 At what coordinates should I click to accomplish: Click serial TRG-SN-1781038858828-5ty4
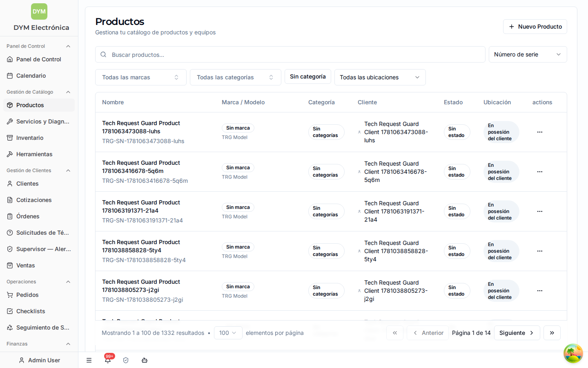coord(144,260)
